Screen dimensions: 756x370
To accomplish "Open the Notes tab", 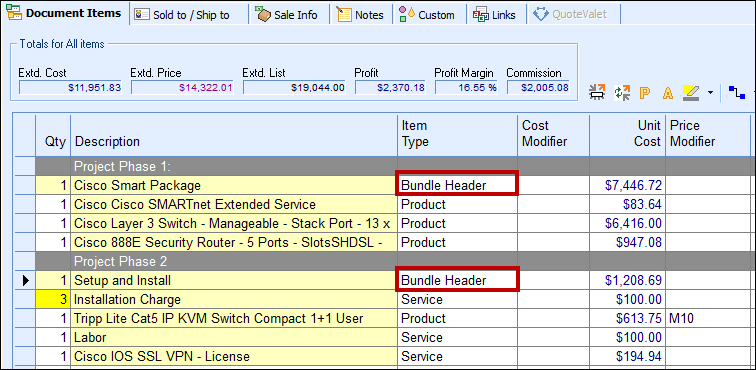I will click(361, 14).
